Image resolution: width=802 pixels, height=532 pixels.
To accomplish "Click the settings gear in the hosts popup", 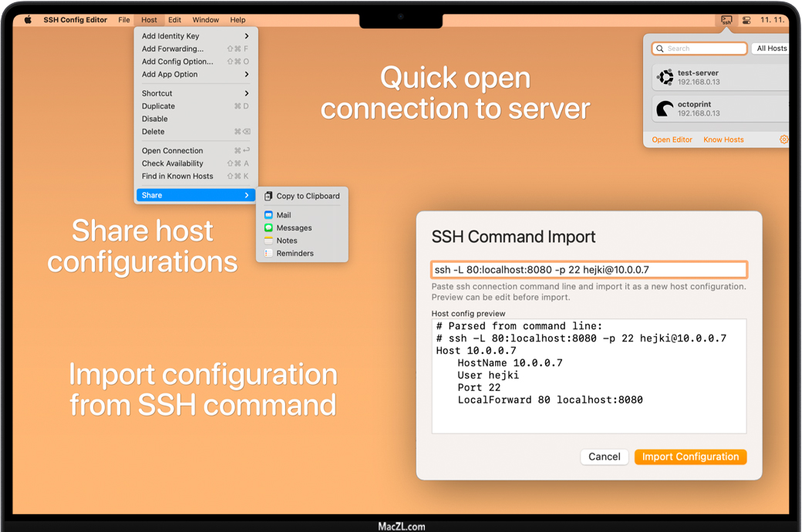I will (x=783, y=140).
